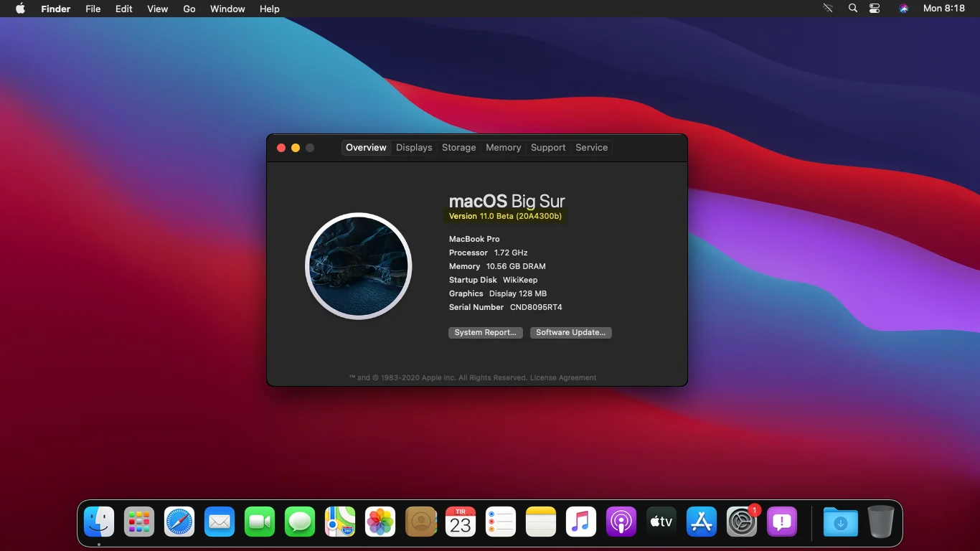Screen dimensions: 980x551
Task: Click the Big Sur wallpaper thumbnail image
Action: point(359,266)
